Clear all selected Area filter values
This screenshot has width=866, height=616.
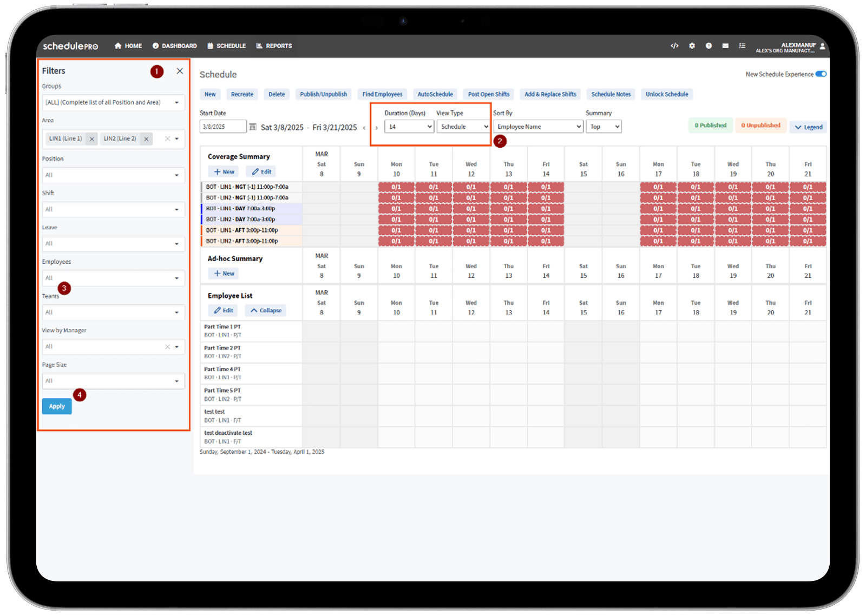click(x=167, y=139)
